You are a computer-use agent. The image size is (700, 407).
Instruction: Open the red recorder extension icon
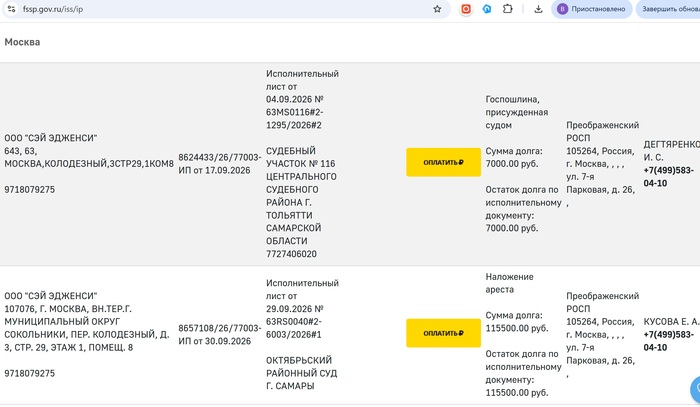click(466, 9)
